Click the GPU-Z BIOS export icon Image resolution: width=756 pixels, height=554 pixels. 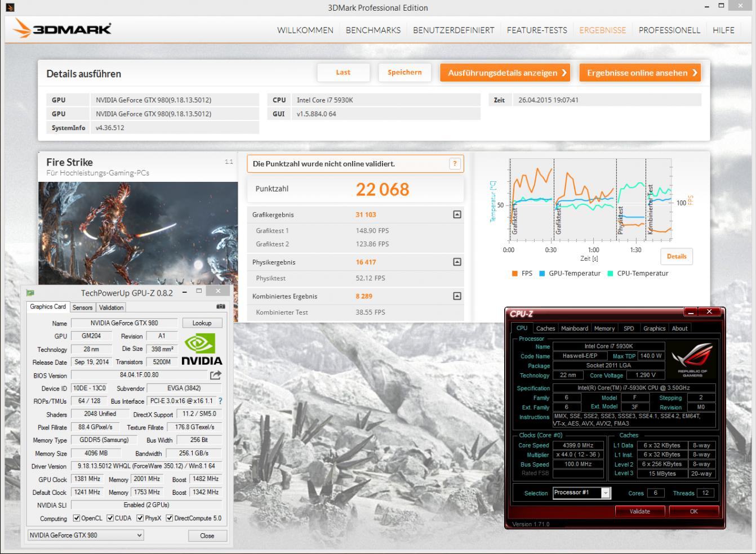[216, 375]
